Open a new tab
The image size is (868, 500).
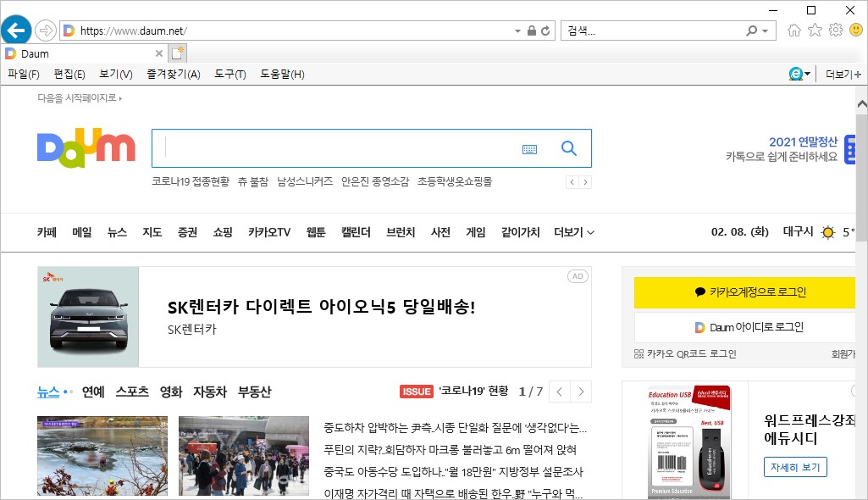point(178,53)
